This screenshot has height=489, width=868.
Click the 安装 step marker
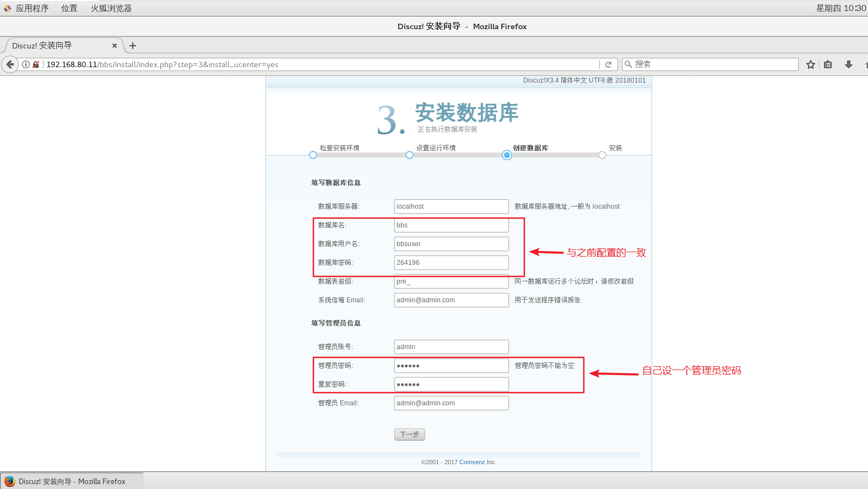click(x=602, y=155)
